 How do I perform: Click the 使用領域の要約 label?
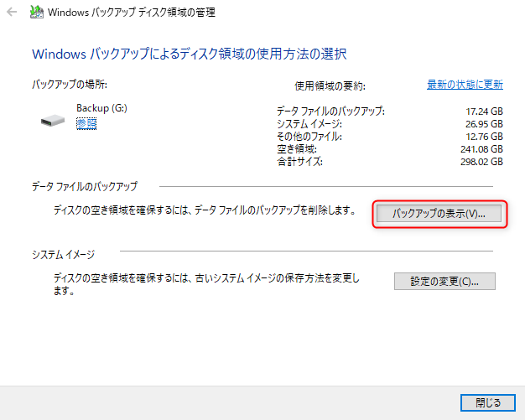330,86
